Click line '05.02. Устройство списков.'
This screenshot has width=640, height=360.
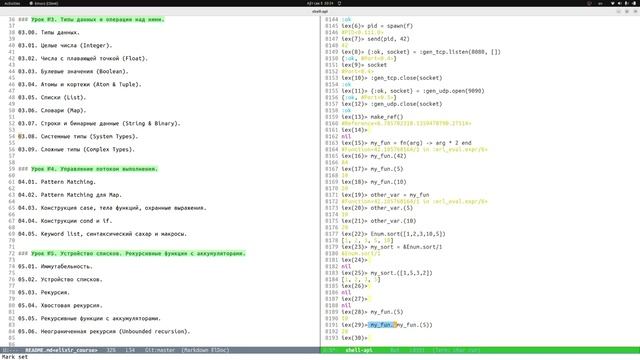(x=60, y=280)
